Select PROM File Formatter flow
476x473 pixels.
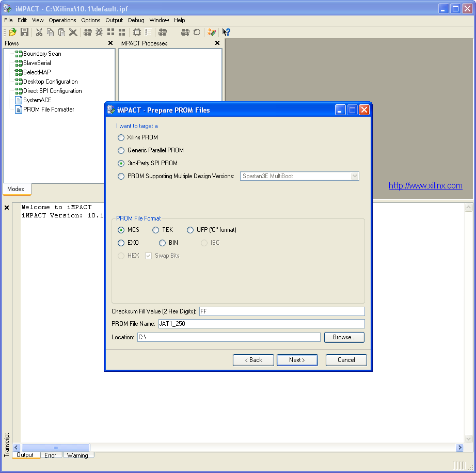(x=44, y=109)
